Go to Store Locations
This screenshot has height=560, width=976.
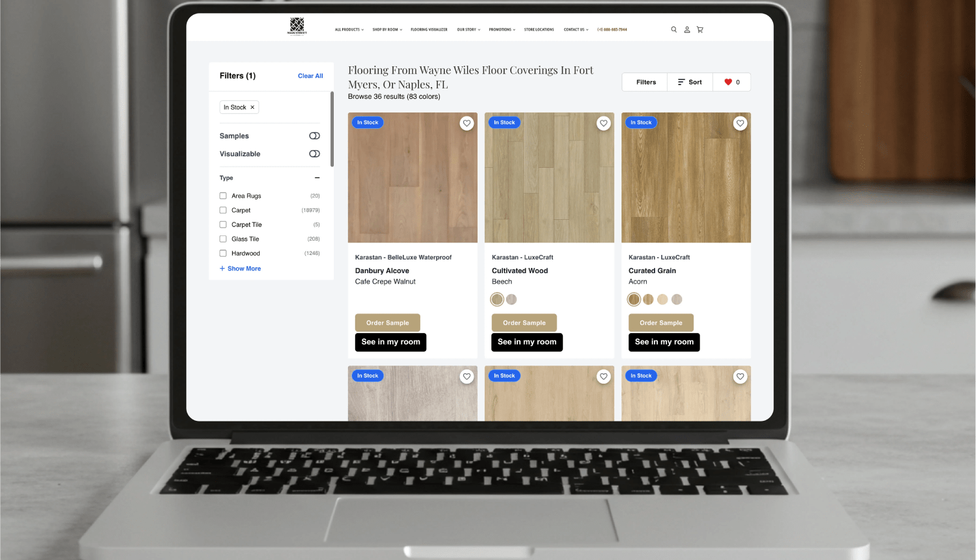point(539,29)
